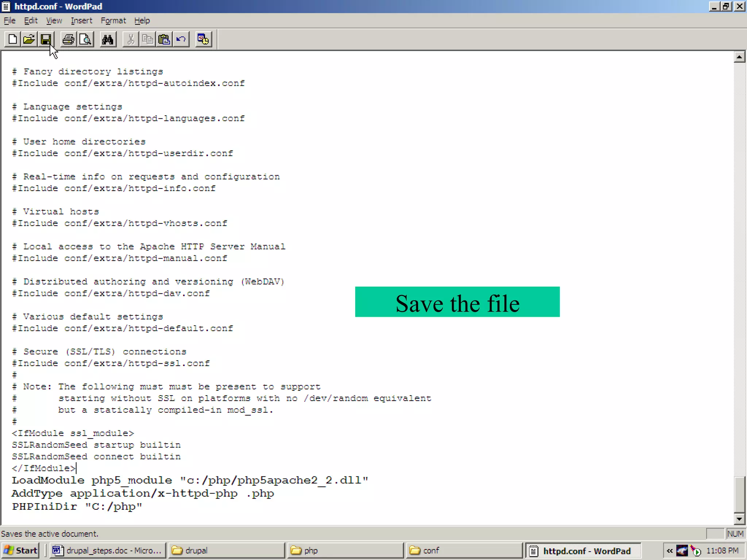Click the Print Preview toolbar icon
Screen dimensions: 747x560
[85, 39]
